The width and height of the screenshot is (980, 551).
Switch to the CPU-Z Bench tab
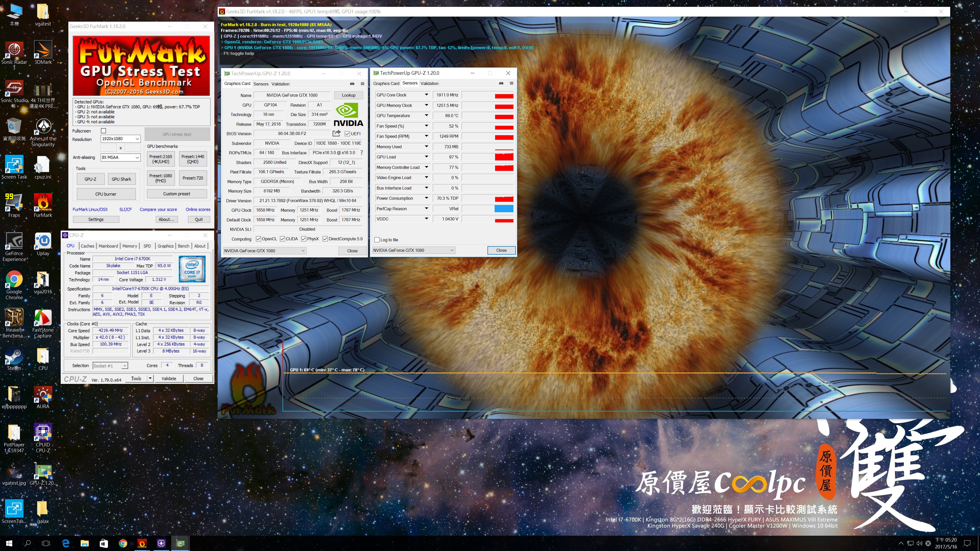pyautogui.click(x=183, y=246)
